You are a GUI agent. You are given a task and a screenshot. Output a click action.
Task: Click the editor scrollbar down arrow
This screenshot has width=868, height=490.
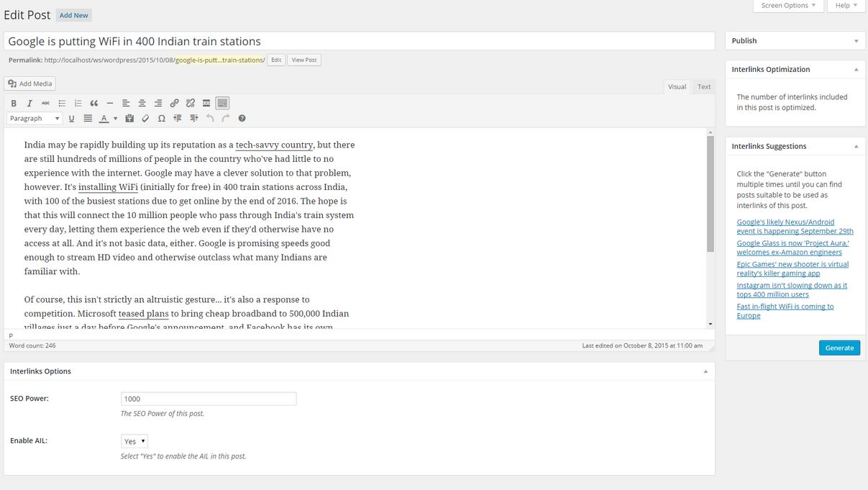point(711,324)
